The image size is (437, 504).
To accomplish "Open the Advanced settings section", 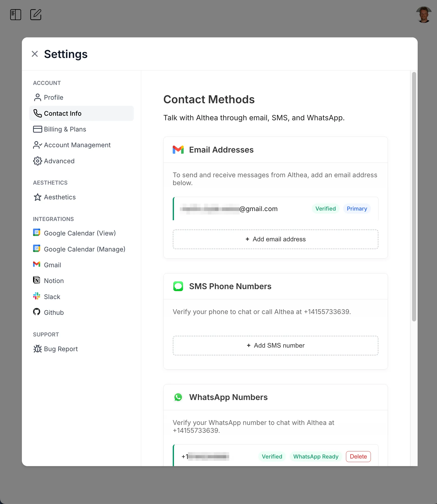I will [81, 161].
